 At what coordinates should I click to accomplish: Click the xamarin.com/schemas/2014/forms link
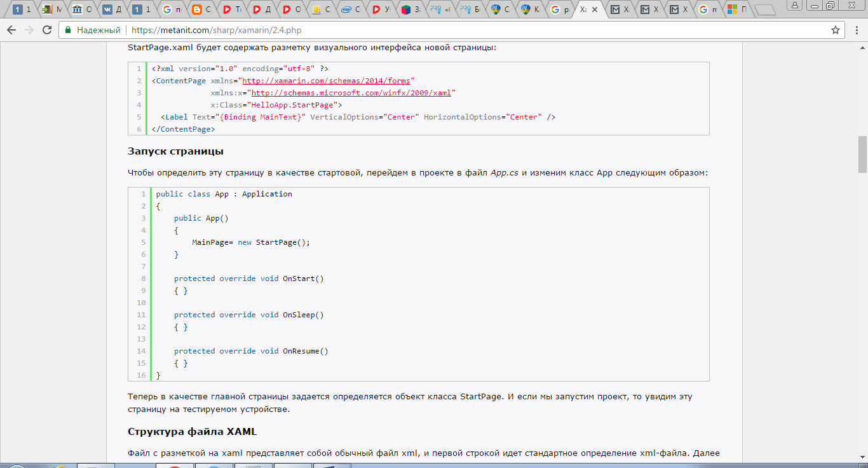tap(328, 81)
